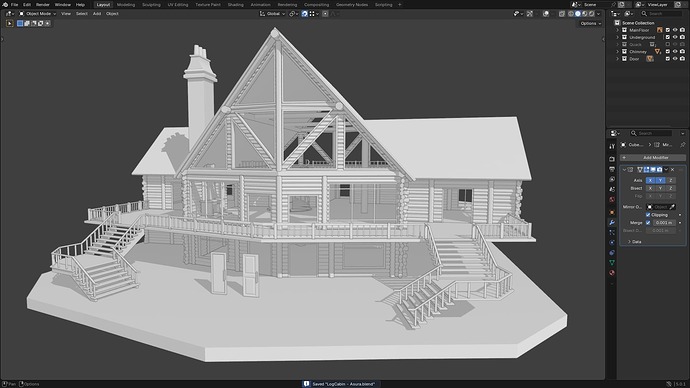Toggle viewport overlays
Viewport: 690px width, 388px height.
[x=546, y=14]
